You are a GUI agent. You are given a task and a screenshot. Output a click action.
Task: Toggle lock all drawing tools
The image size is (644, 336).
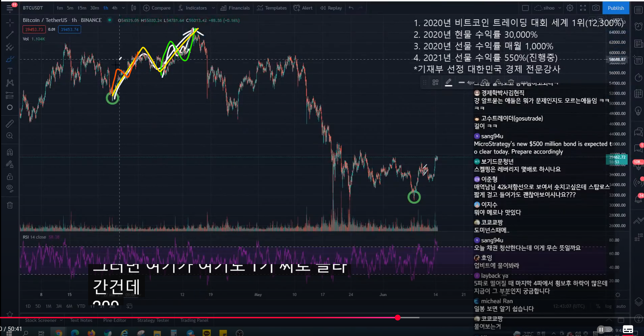[x=10, y=177]
